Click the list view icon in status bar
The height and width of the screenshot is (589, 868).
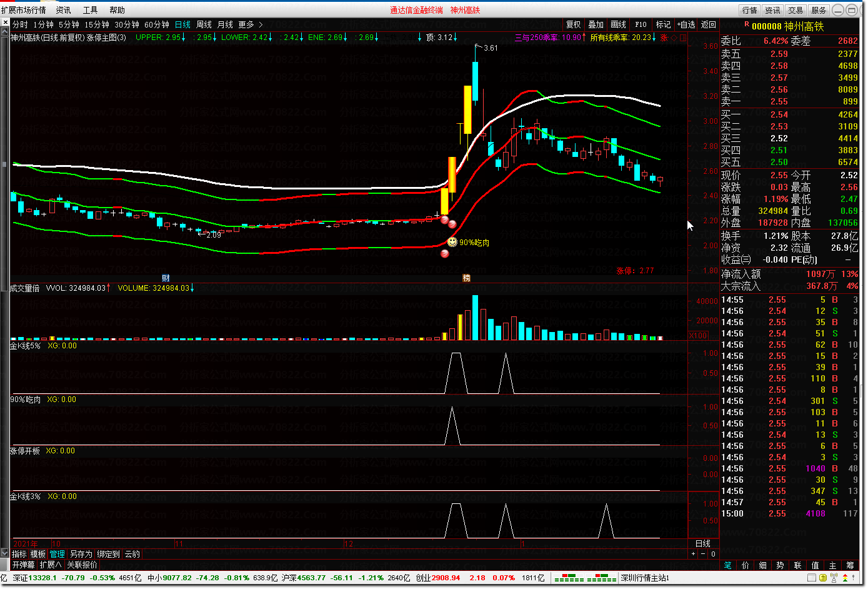click(x=812, y=578)
